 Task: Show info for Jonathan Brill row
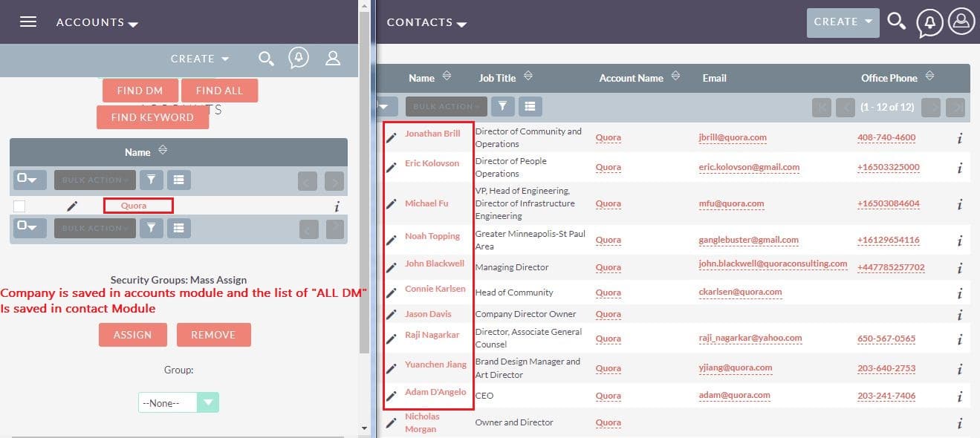[x=959, y=138]
